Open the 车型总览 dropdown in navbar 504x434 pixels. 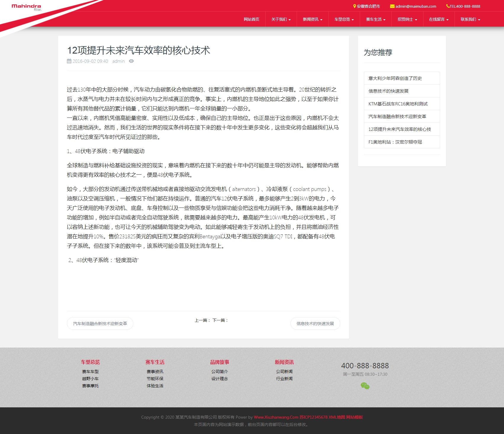pos(344,19)
